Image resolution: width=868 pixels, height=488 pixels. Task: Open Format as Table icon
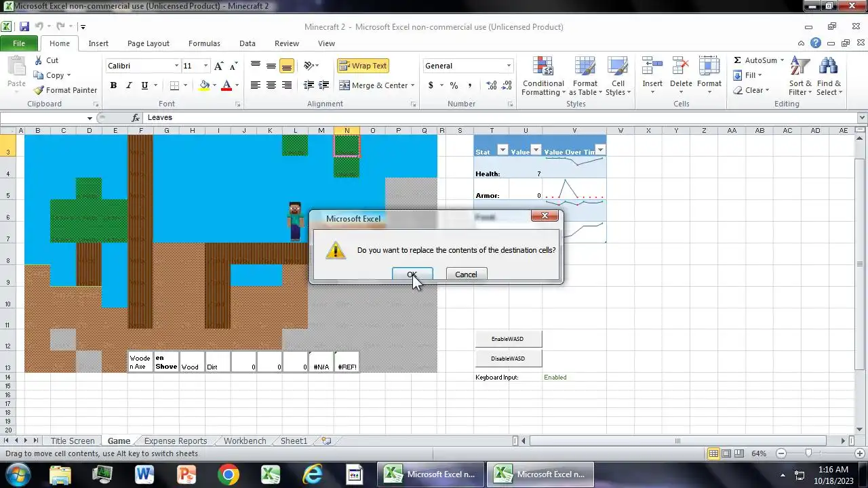[585, 66]
